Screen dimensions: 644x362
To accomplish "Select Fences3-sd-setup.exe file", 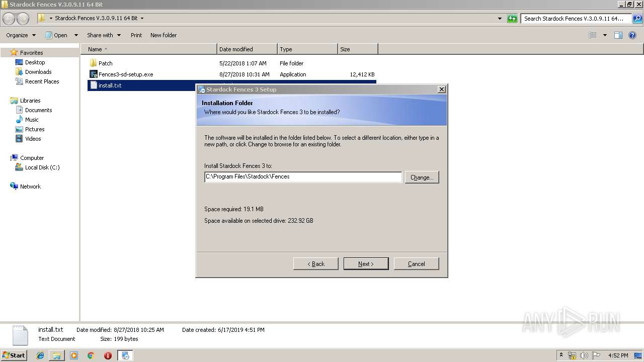I will (126, 74).
